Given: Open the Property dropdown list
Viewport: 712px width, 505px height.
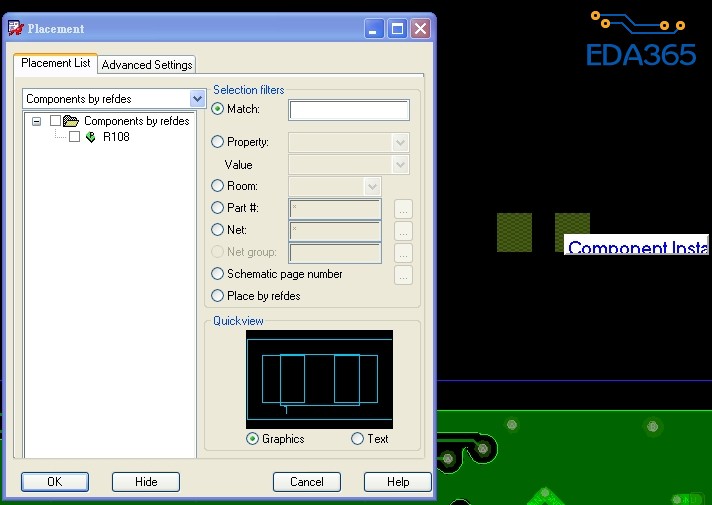Looking at the screenshot, I should pyautogui.click(x=400, y=143).
